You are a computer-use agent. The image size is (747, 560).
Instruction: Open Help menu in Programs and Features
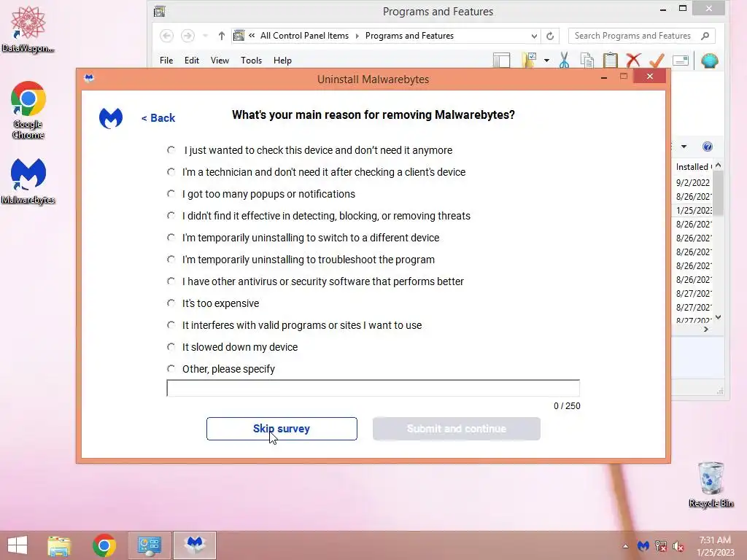(282, 61)
